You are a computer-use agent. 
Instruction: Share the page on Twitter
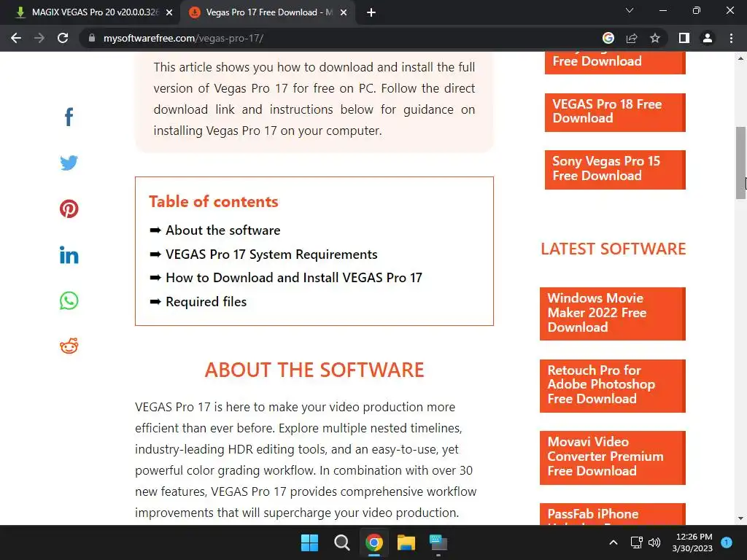(x=69, y=163)
